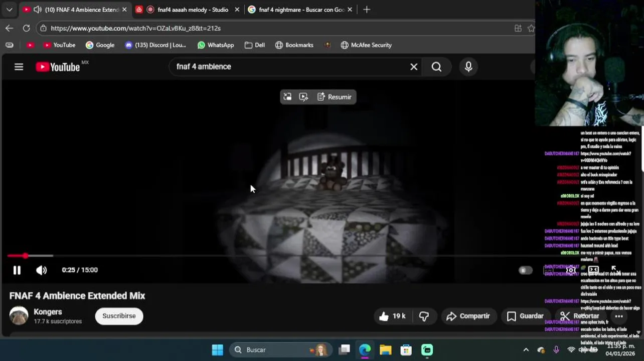
Task: Open the Kongers channel avatar
Action: [x=19, y=316]
